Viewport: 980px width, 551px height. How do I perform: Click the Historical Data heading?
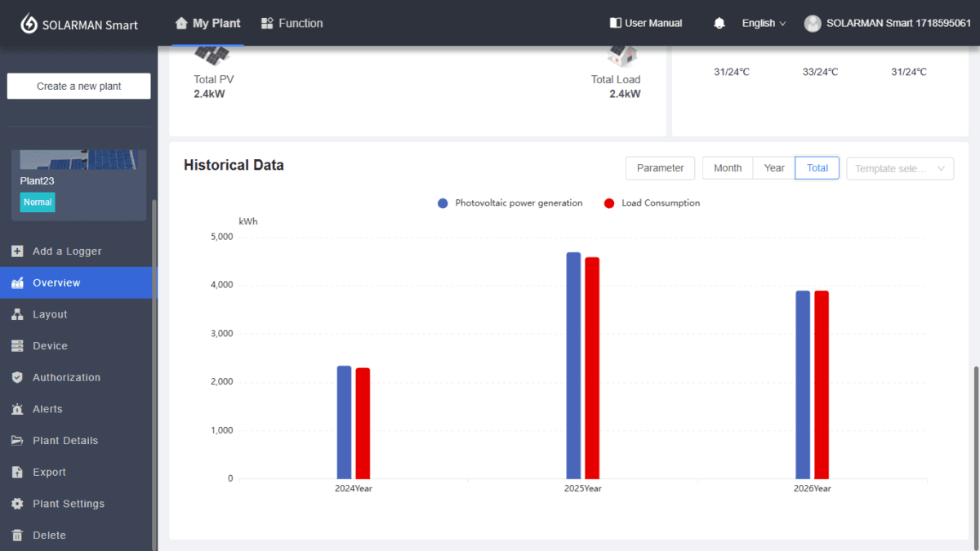[234, 165]
